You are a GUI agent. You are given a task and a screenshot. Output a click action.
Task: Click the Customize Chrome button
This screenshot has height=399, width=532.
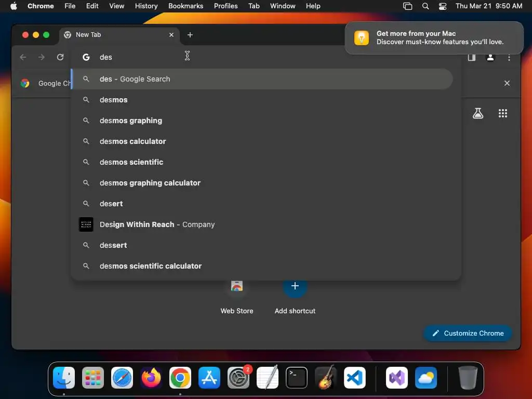[468, 333]
